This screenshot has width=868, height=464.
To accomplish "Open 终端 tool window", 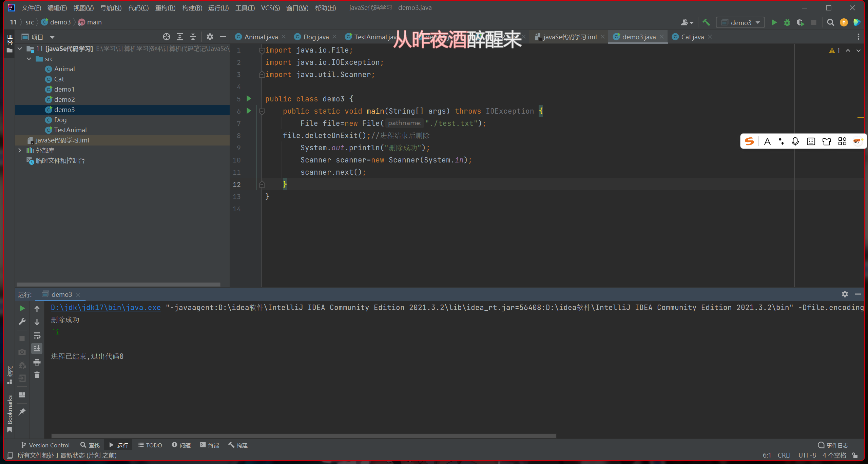I will point(210,445).
